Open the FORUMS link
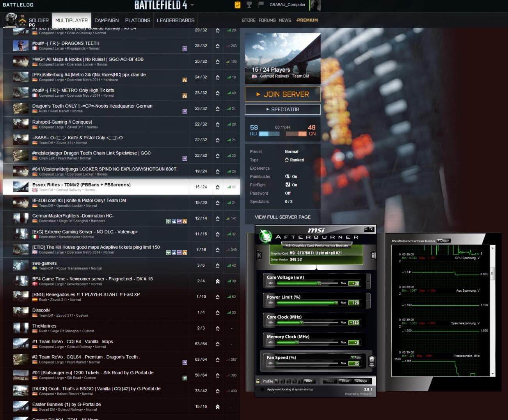Screen dimensions: 508x420 point(267,20)
